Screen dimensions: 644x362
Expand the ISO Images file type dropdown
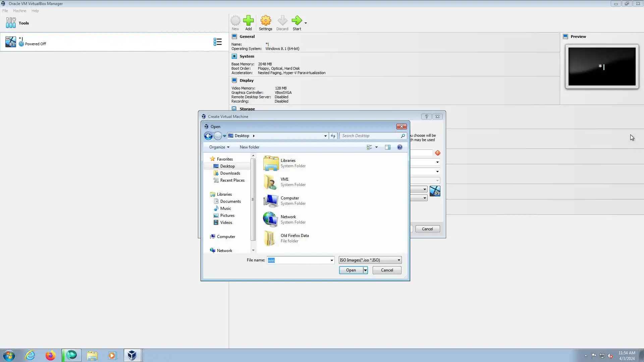[x=399, y=260]
